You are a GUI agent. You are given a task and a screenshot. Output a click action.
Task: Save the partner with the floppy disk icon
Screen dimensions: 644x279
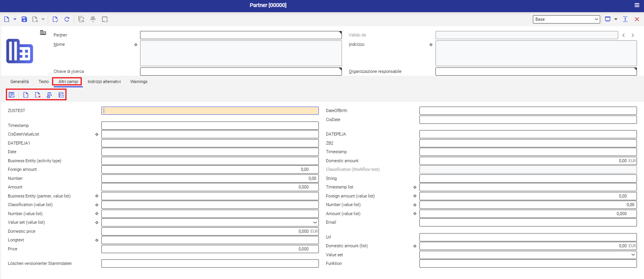point(24,19)
